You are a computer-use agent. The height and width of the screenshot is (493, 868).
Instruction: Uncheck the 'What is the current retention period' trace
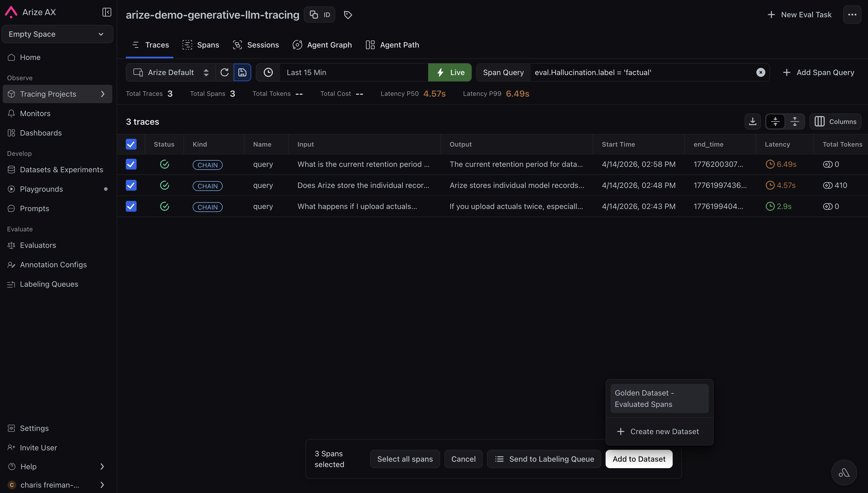tap(131, 164)
